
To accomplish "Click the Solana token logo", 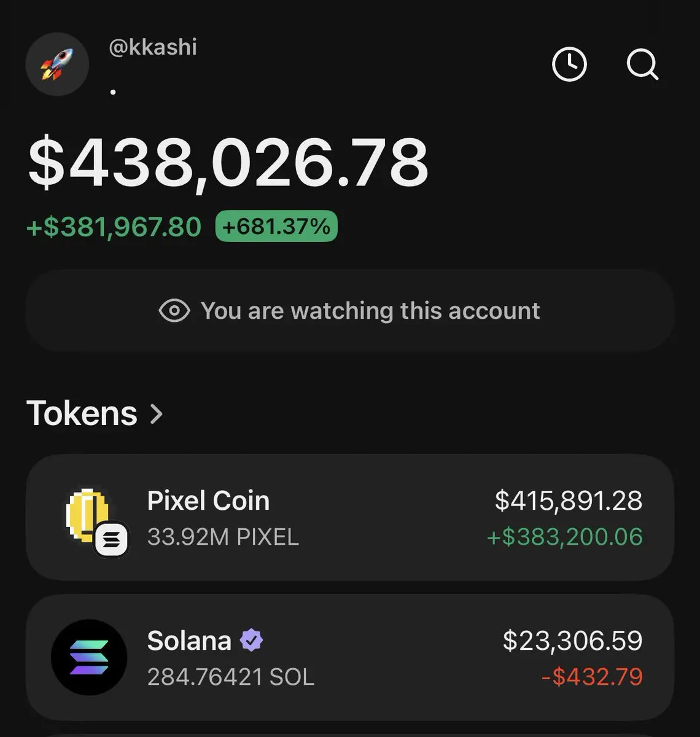I will point(89,657).
